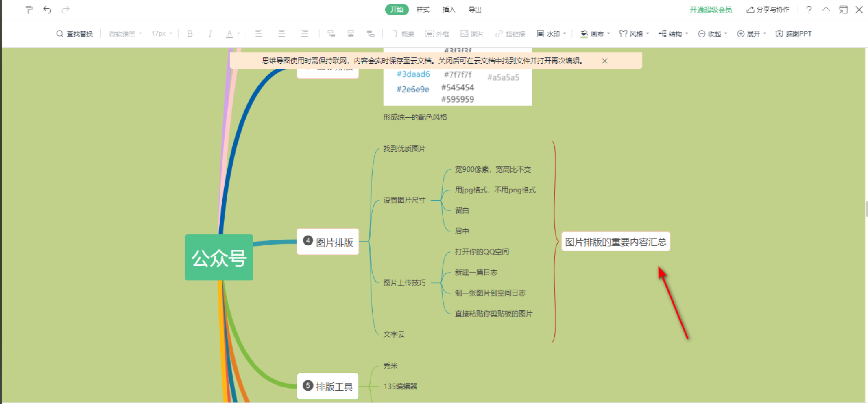Dismiss the cloud save notification banner
Viewport: 868px width, 404px height.
(605, 61)
